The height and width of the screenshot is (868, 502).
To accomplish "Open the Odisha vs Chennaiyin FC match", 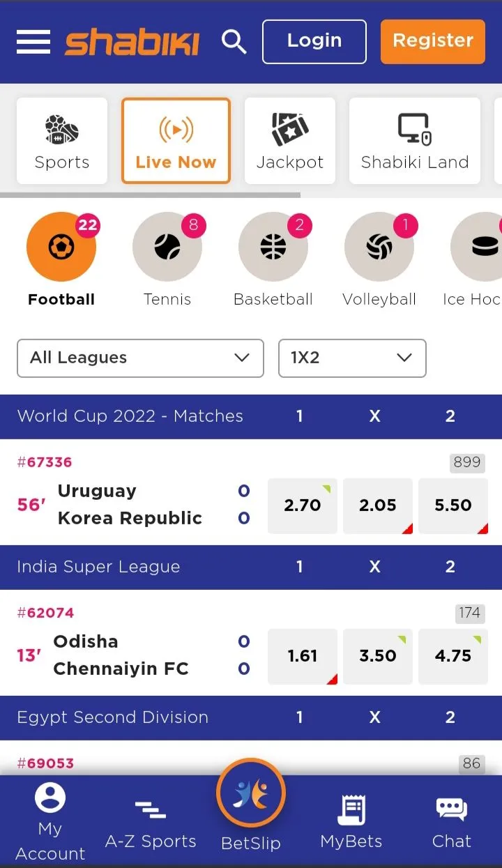I will click(121, 655).
